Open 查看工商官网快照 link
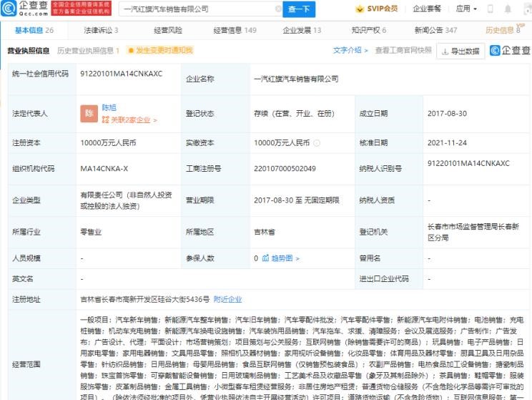The width and height of the screenshot is (532, 400). 403,50
